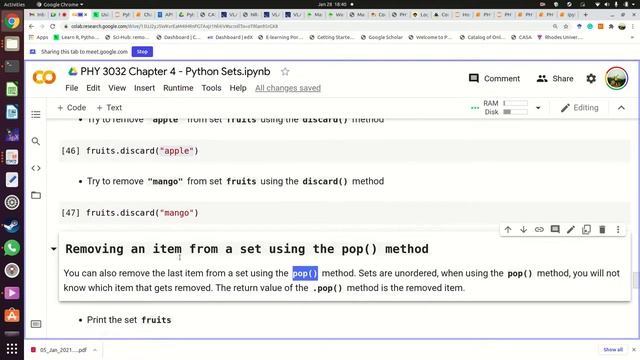Screen dimensions: 640x360
Task: Click Show all downloads
Action: click(613, 350)
